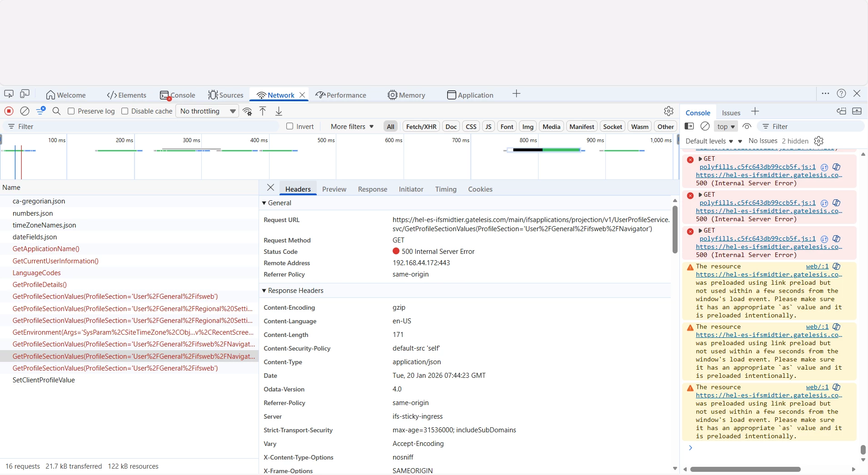Screen dimensions: 868x475
Task: Open the network search magnifier icon
Action: (56, 111)
